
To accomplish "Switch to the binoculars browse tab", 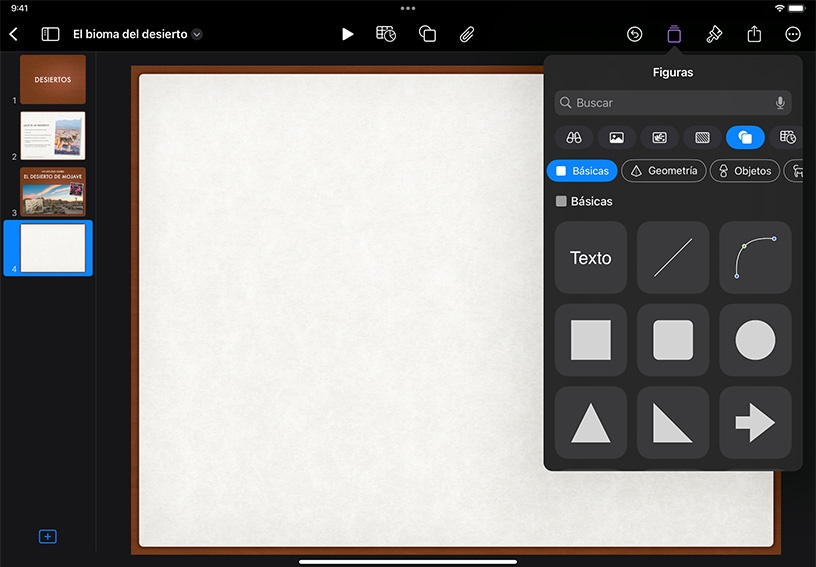I will pos(574,138).
